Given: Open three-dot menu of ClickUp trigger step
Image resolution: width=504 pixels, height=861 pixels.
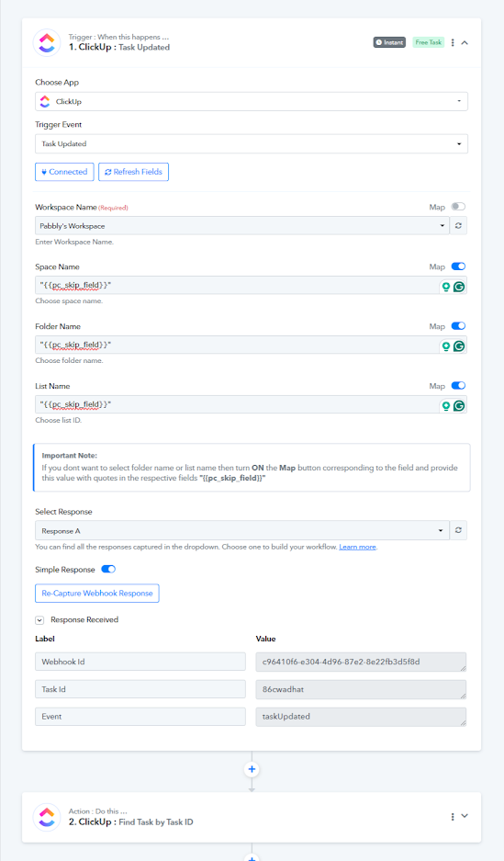Looking at the screenshot, I should click(453, 42).
